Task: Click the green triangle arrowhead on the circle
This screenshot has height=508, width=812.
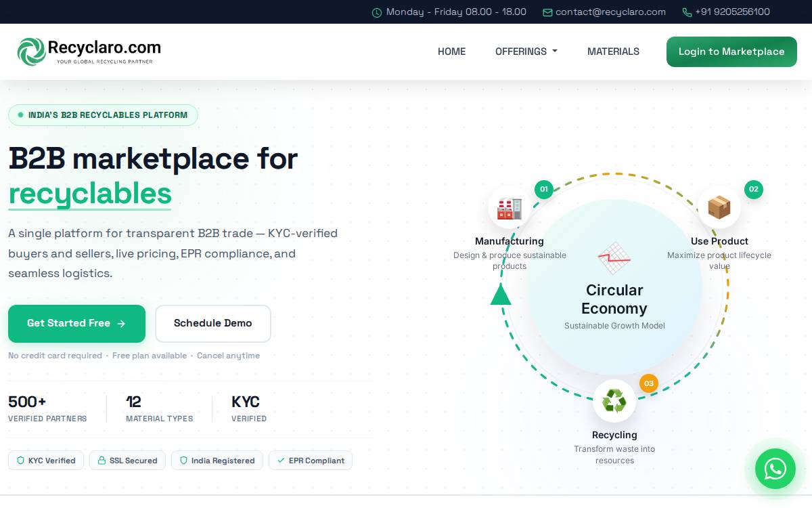Action: (501, 295)
